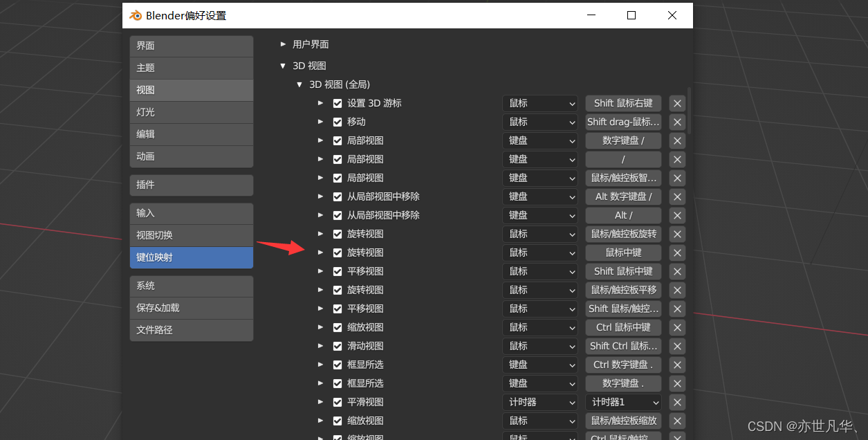Open the 文件路径 tab
The height and width of the screenshot is (440, 868).
point(192,330)
